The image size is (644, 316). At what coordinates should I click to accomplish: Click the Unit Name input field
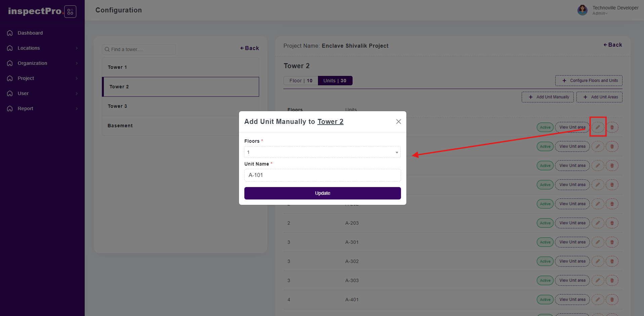pos(322,175)
